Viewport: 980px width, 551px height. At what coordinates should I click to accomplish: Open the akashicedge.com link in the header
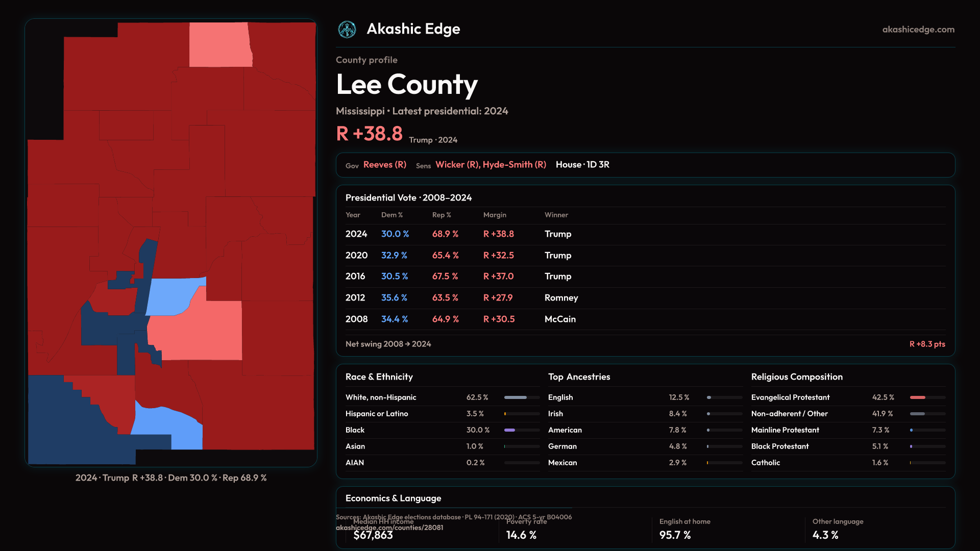click(x=918, y=30)
